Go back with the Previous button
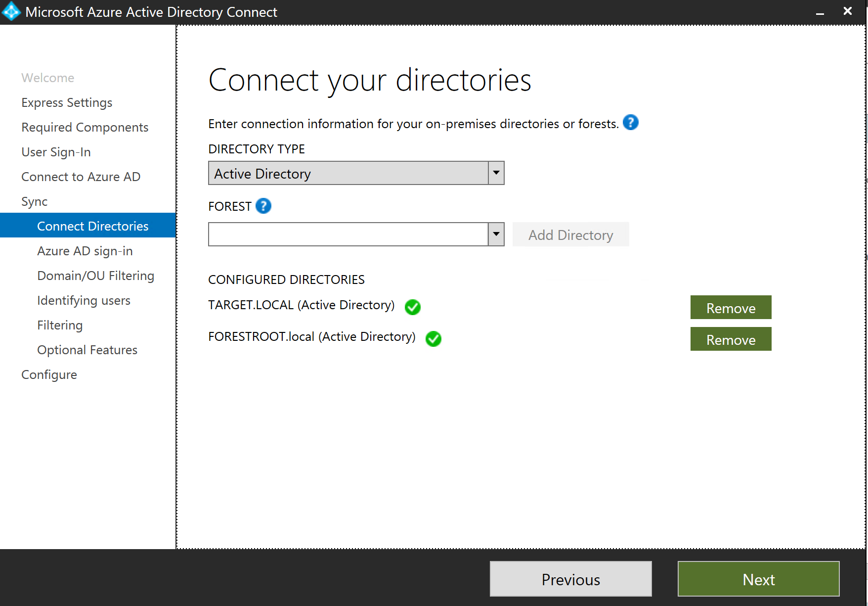This screenshot has width=868, height=606. 570,579
